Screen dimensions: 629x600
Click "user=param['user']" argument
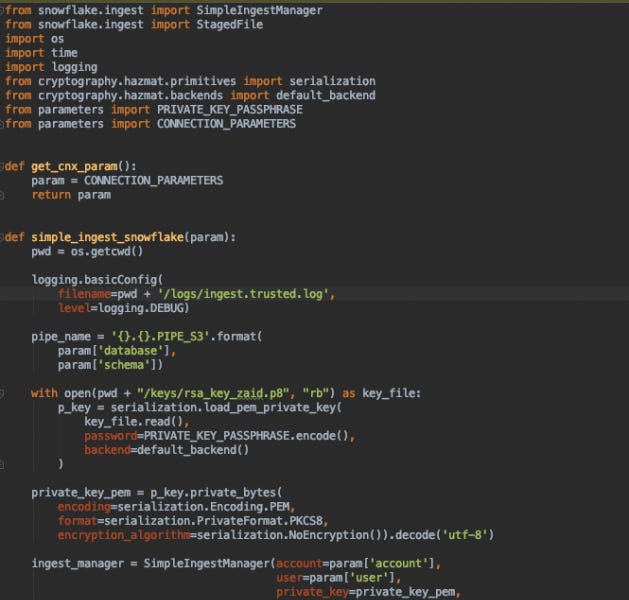click(336, 578)
